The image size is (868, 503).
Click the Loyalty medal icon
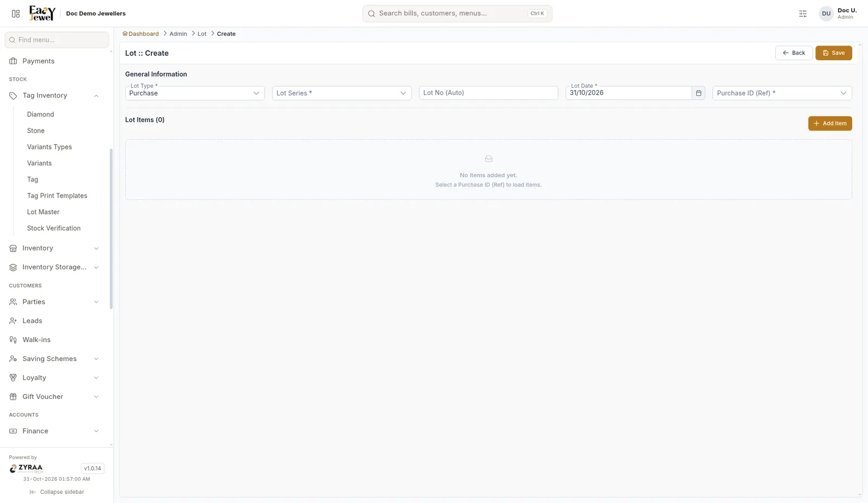point(13,378)
